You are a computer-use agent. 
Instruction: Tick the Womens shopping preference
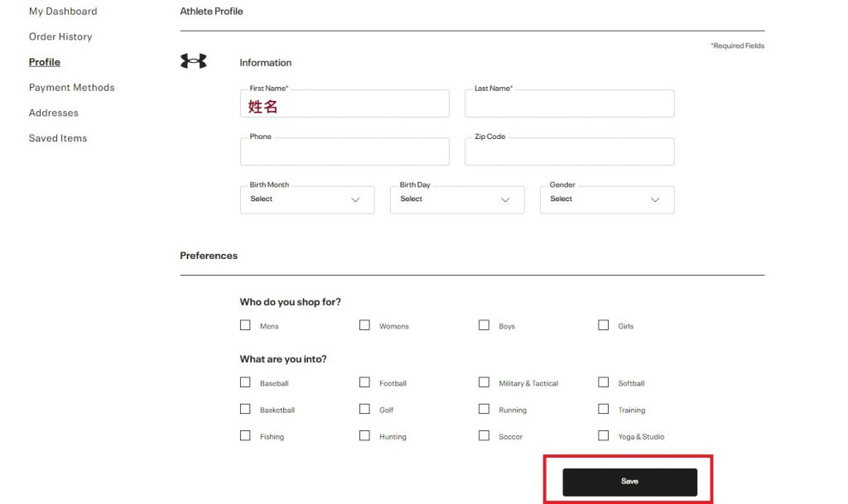click(364, 325)
